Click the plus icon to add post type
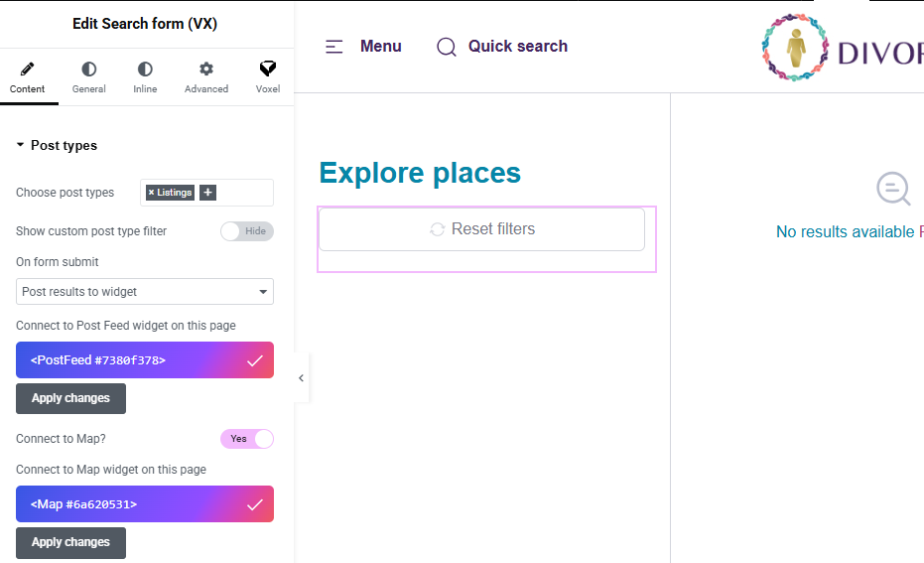924x563 pixels. click(x=207, y=193)
